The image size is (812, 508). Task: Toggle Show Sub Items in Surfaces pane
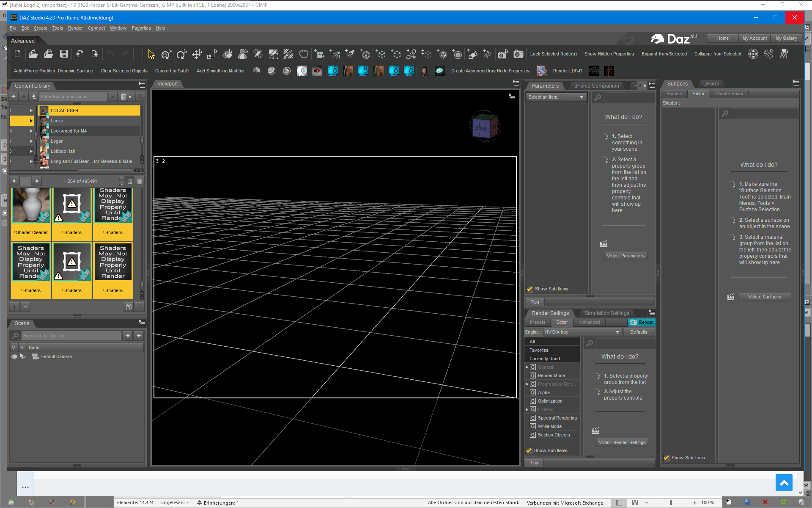tap(667, 458)
